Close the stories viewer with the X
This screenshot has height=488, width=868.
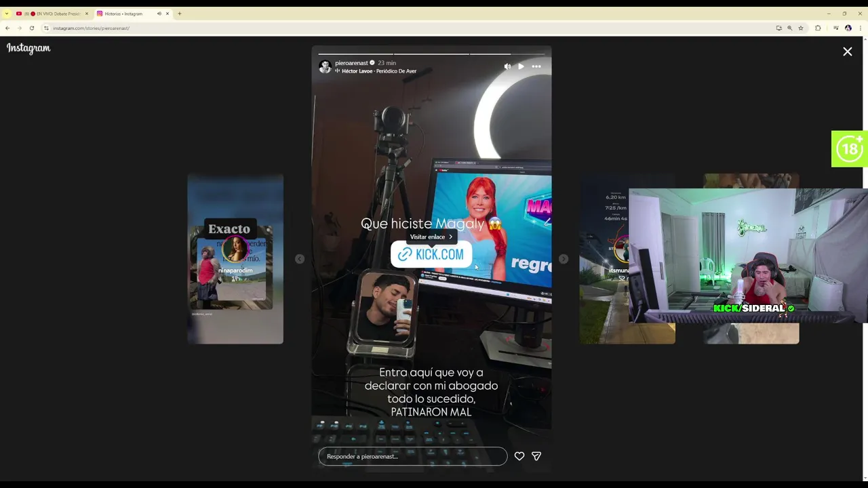pyautogui.click(x=848, y=52)
